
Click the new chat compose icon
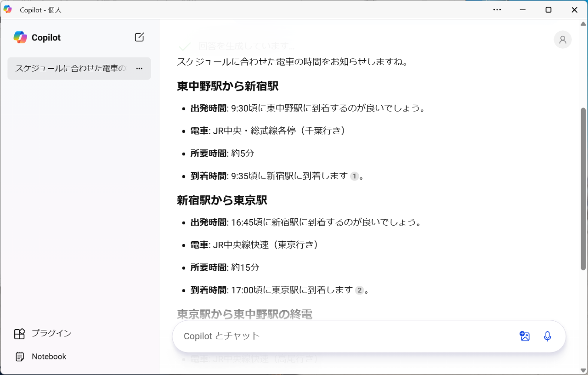tap(139, 38)
